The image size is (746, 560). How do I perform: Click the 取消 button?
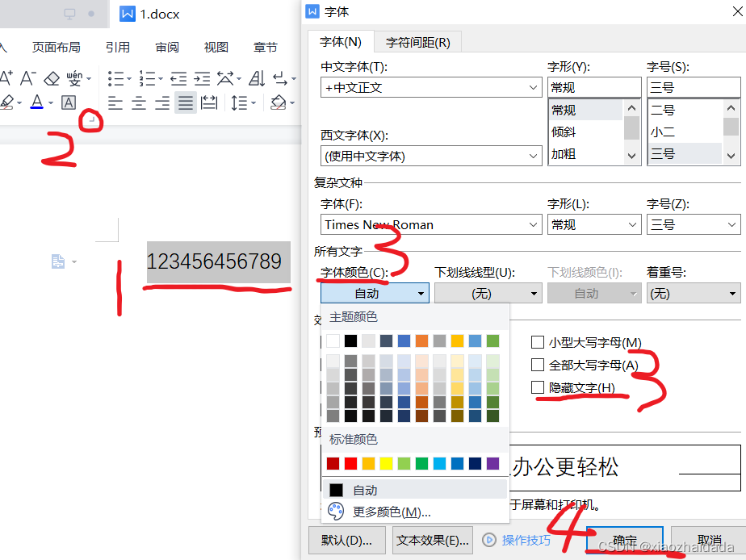click(709, 540)
